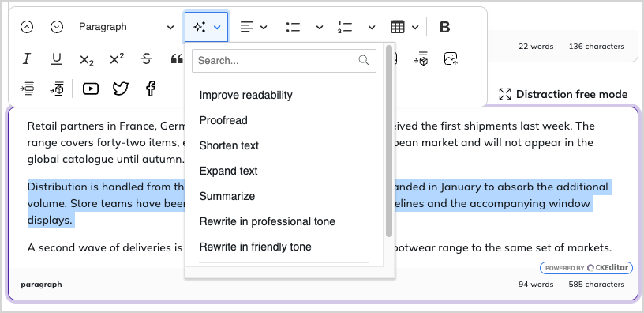Click the "22 words" counter
This screenshot has height=313, width=644.
pyautogui.click(x=536, y=47)
